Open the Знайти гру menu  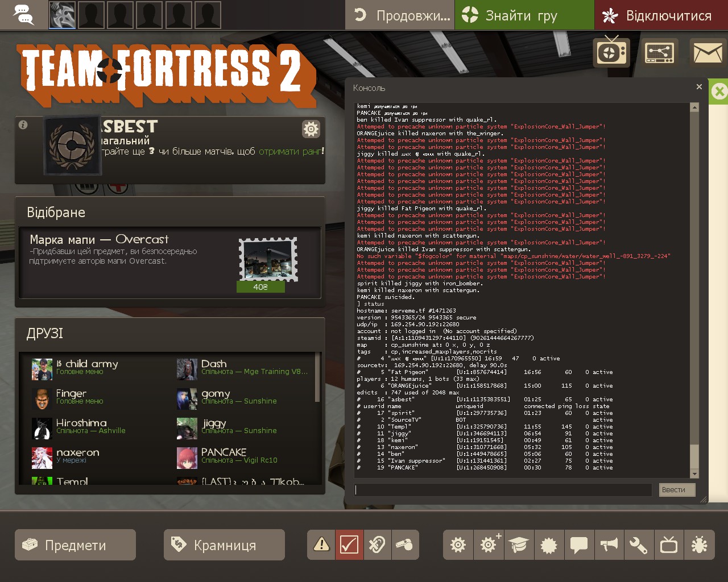523,15
